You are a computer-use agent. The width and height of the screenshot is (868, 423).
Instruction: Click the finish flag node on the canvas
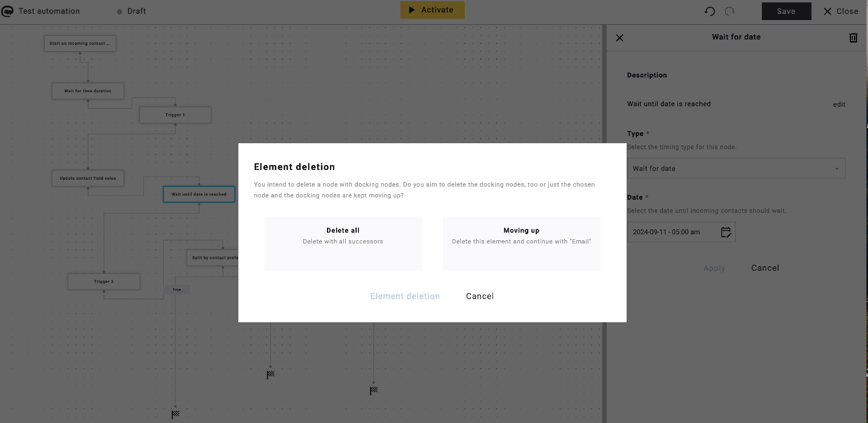pyautogui.click(x=270, y=374)
